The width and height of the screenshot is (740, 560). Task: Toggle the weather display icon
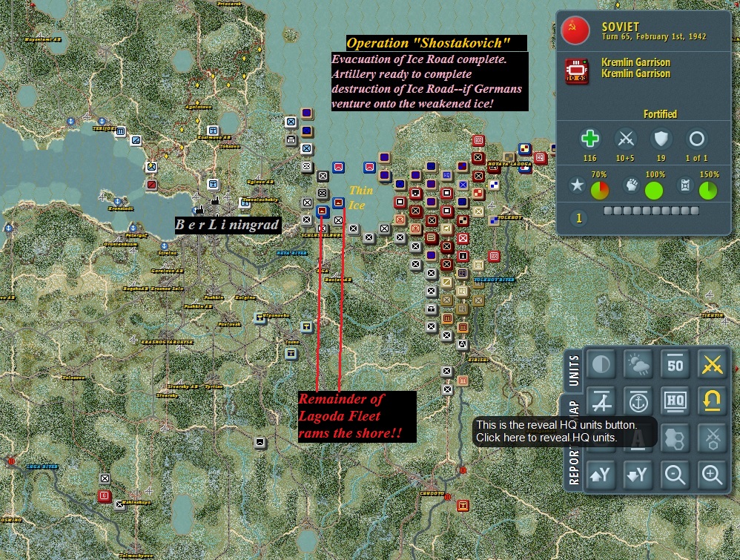point(638,365)
